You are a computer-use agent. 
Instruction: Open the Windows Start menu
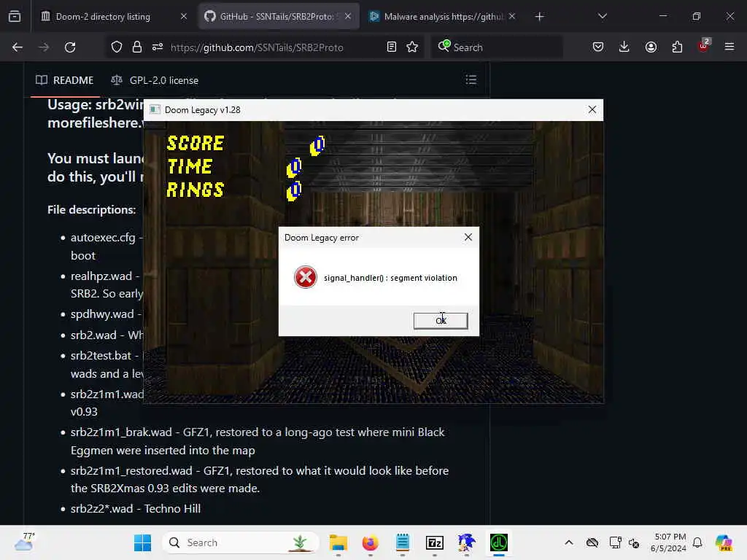coord(142,542)
